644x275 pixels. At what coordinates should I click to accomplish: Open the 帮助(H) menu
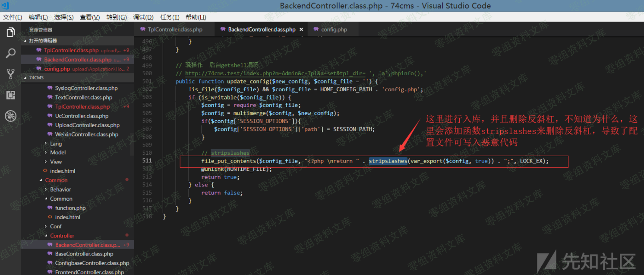coord(196,17)
